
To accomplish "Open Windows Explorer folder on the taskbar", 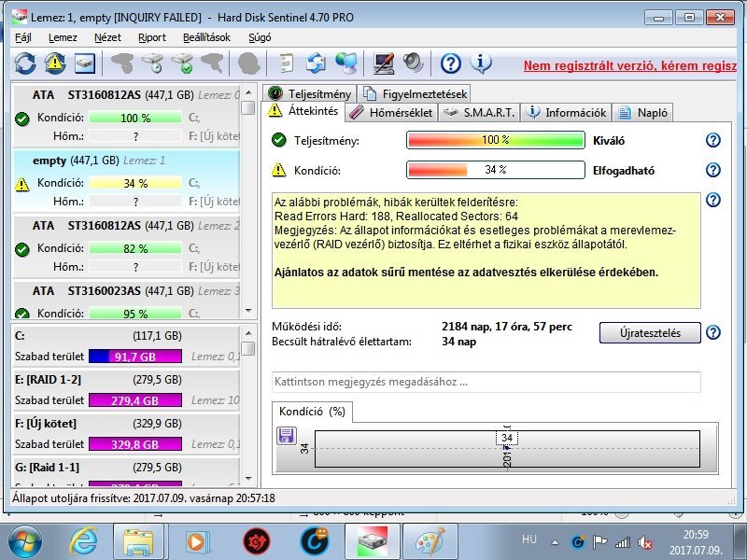I will 138,542.
